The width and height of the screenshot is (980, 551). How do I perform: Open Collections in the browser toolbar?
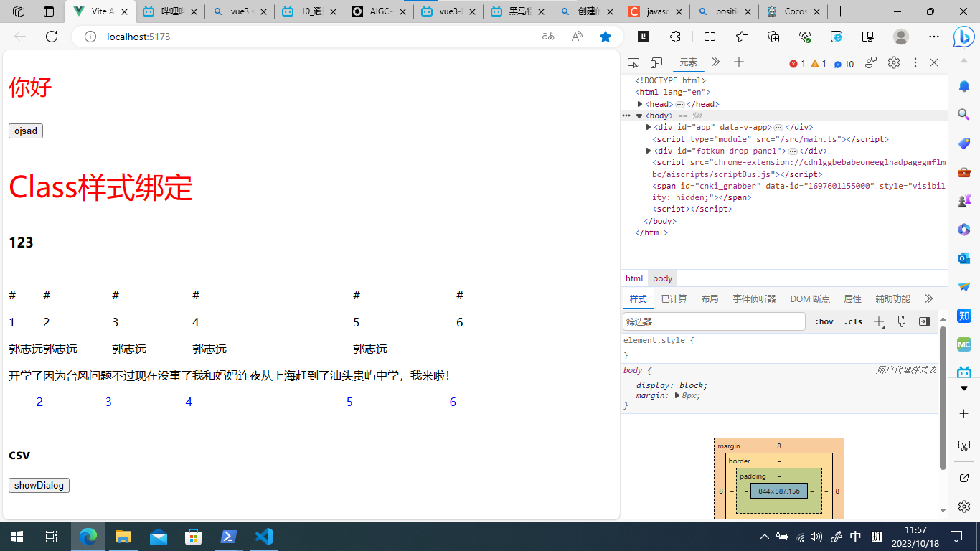[773, 37]
